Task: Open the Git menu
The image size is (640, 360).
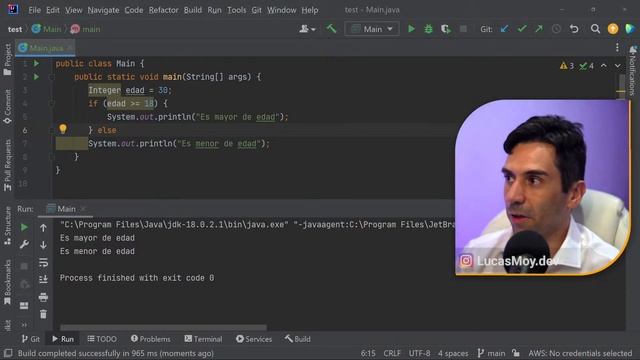Action: (256, 10)
